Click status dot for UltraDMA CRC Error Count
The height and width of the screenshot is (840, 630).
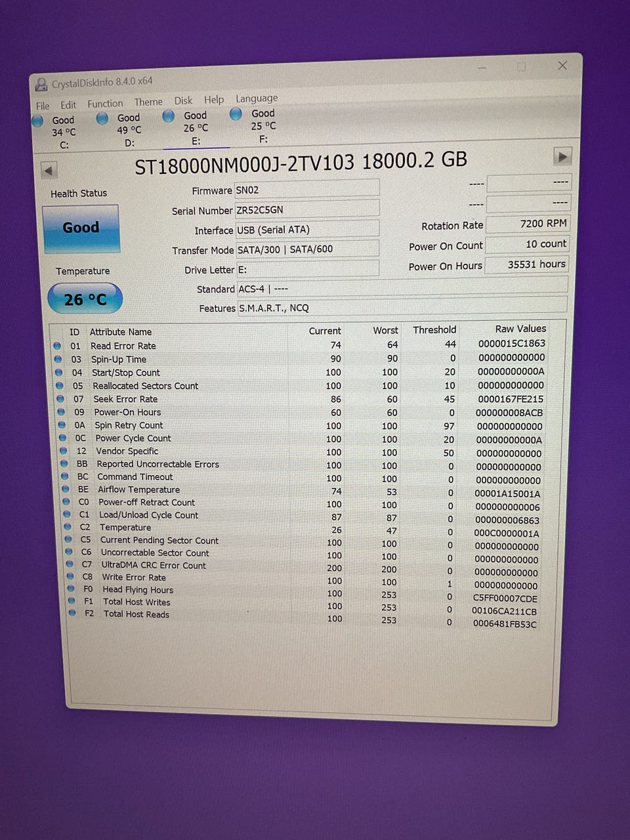tap(70, 564)
